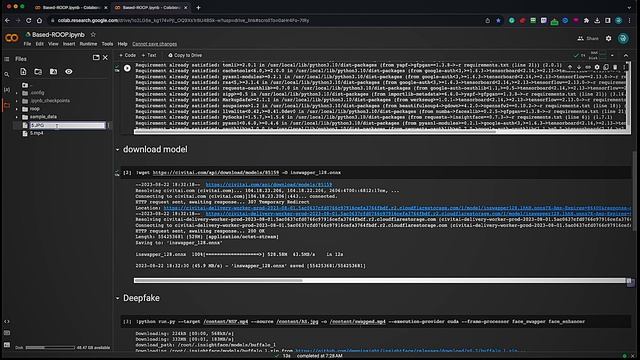Open the Command palette sidebar icon
This screenshot has height=360, width=640.
pyautogui.click(x=7, y=333)
